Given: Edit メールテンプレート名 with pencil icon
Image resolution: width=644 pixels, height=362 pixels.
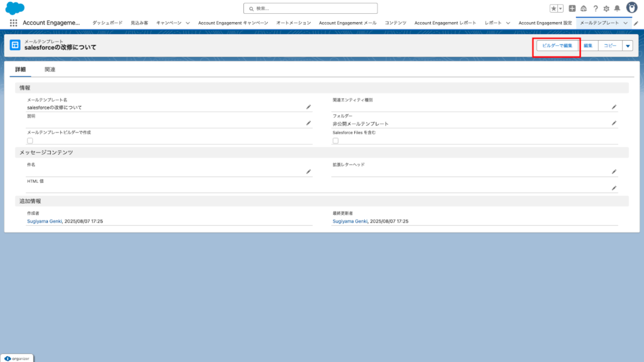Looking at the screenshot, I should point(308,107).
